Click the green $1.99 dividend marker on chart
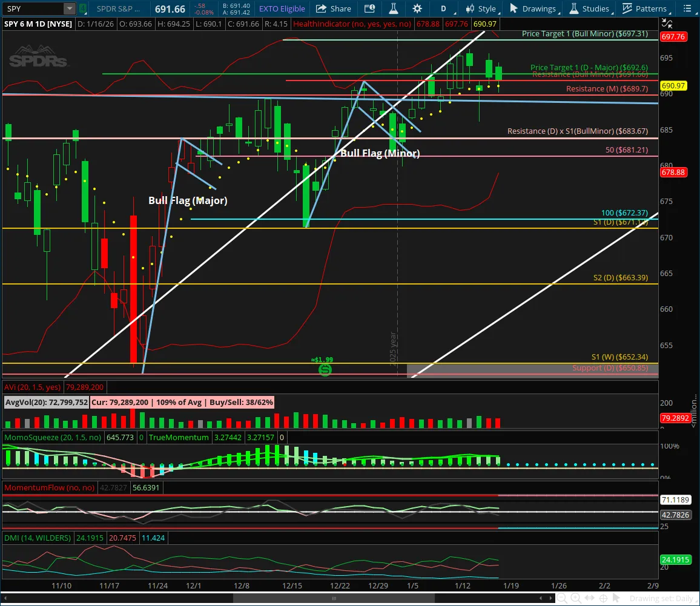Image resolution: width=700 pixels, height=606 pixels. (x=325, y=370)
